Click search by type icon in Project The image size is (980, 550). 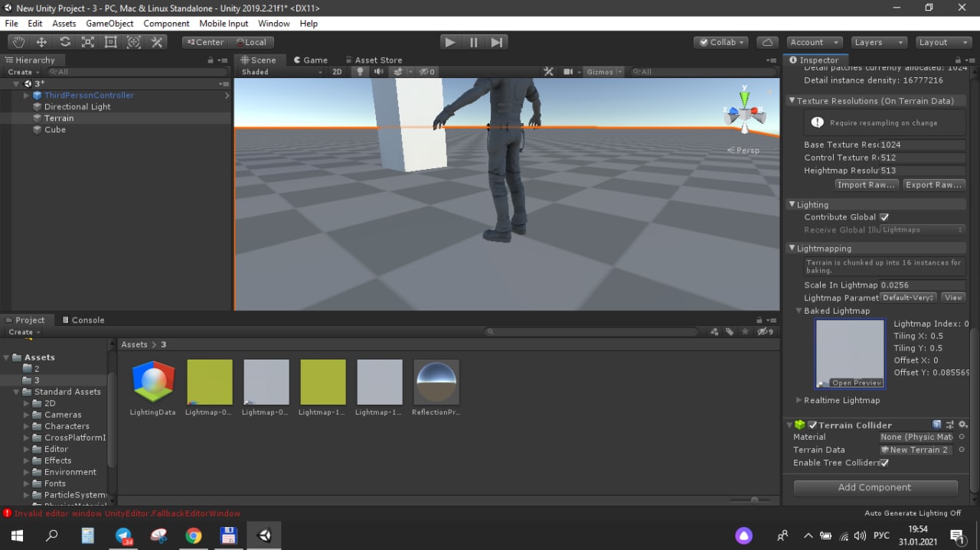[714, 332]
